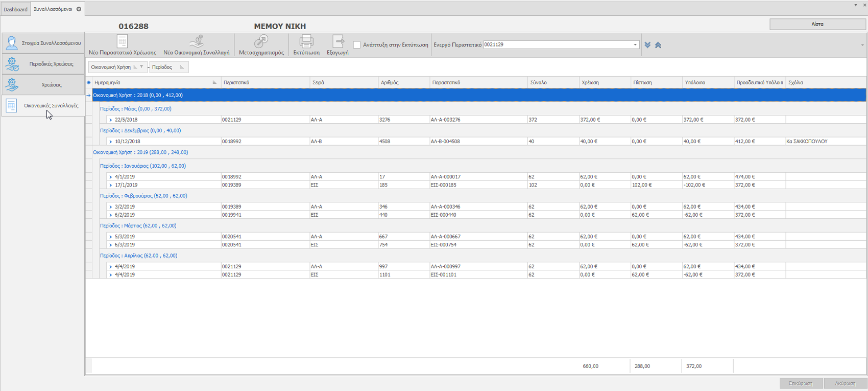Open Στοιχεία Συναλλασσόμενου sidebar section

(x=43, y=43)
